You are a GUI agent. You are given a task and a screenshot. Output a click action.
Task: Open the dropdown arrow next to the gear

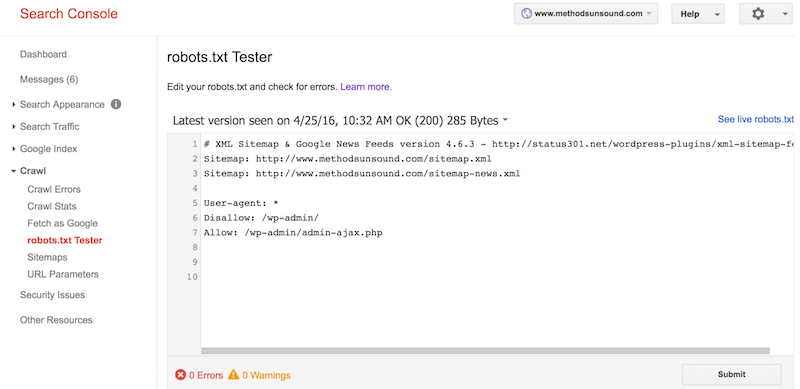785,14
